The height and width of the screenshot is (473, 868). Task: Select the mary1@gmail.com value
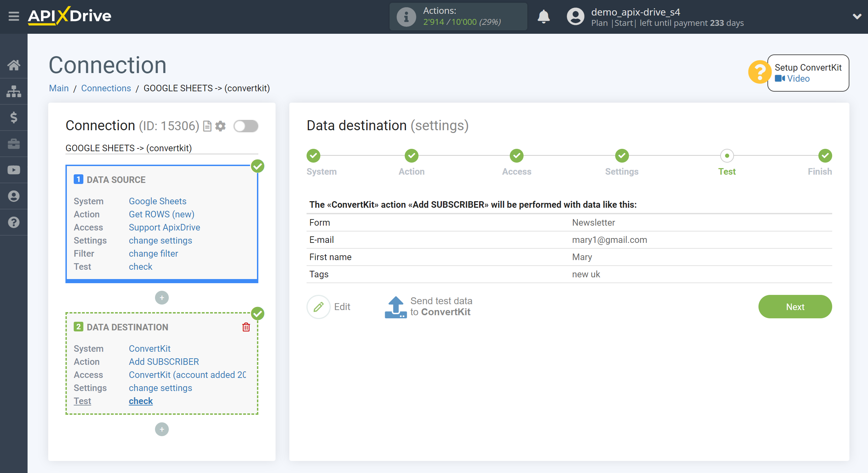coord(610,240)
